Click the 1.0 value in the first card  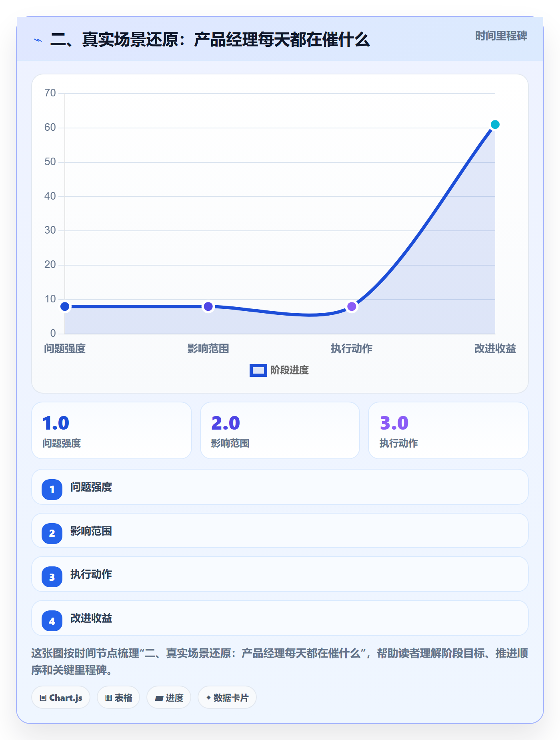pyautogui.click(x=56, y=423)
